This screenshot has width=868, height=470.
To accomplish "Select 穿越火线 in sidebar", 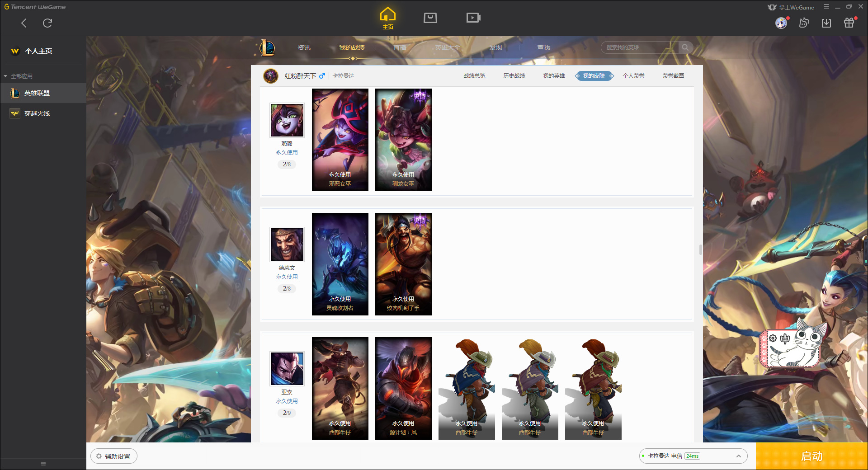I will click(x=43, y=113).
